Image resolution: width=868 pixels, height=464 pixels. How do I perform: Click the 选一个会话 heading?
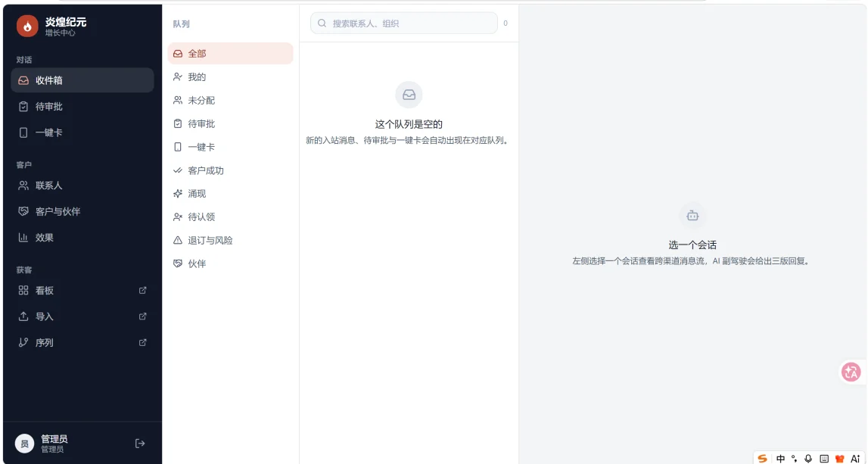692,244
